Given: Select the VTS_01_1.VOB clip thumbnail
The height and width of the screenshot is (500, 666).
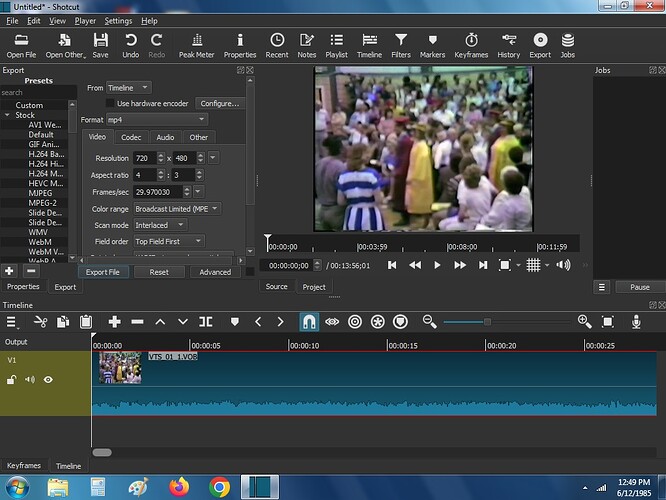Looking at the screenshot, I should 120,368.
